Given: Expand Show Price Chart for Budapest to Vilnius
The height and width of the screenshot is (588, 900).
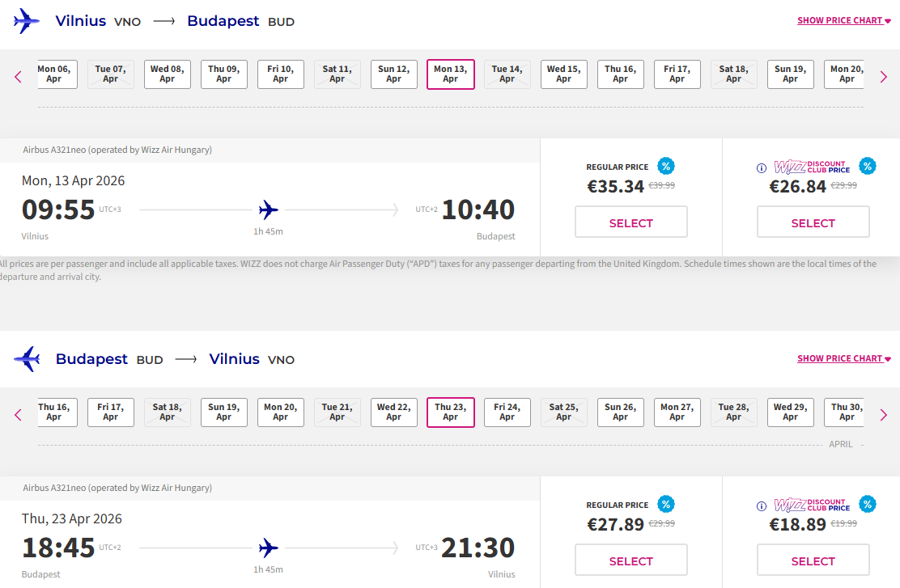Looking at the screenshot, I should tap(843, 359).
